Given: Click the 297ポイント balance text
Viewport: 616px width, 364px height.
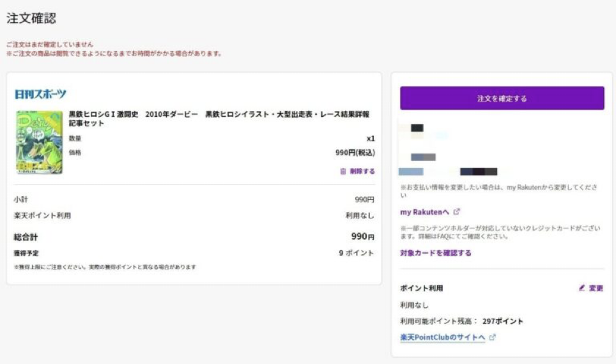Looking at the screenshot, I should pyautogui.click(x=503, y=321).
